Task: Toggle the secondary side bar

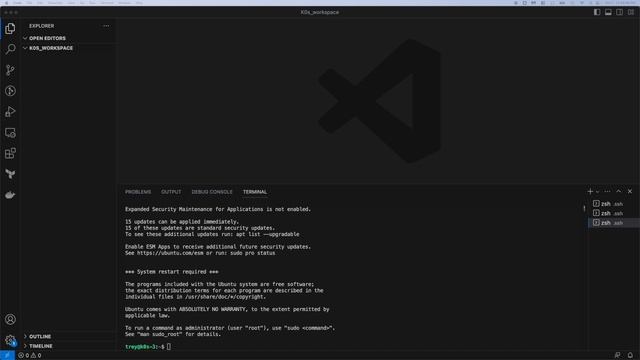Action: 619,12
